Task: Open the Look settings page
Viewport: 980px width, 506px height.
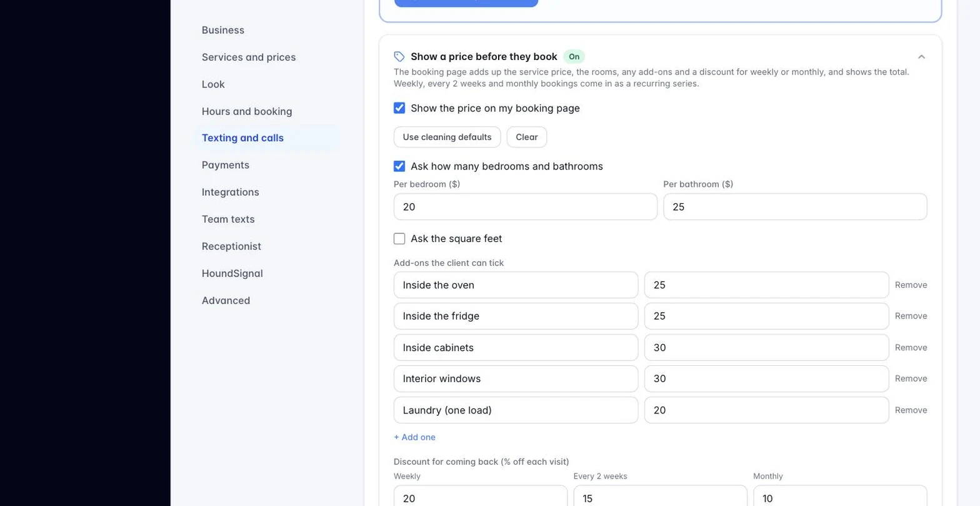Action: coord(213,84)
